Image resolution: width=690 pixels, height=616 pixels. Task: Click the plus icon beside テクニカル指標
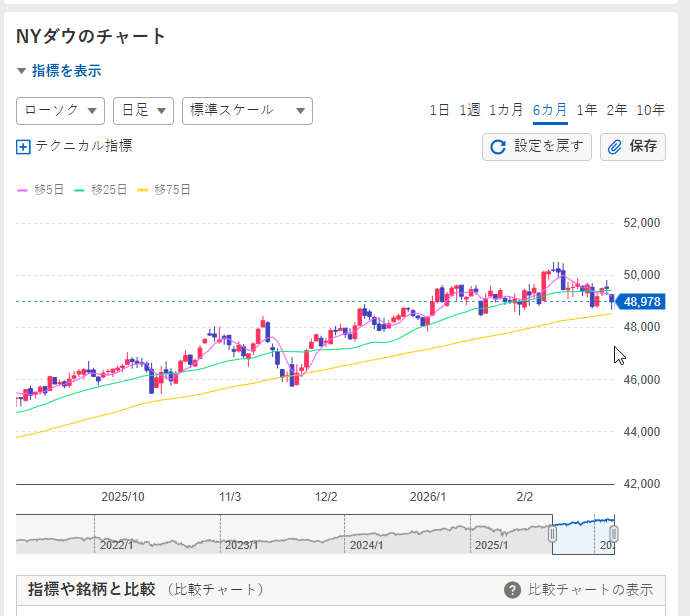[x=23, y=147]
